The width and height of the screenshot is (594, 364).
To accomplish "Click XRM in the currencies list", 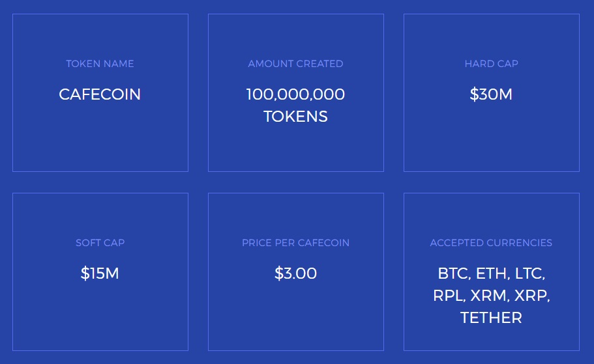I will click(x=488, y=296).
